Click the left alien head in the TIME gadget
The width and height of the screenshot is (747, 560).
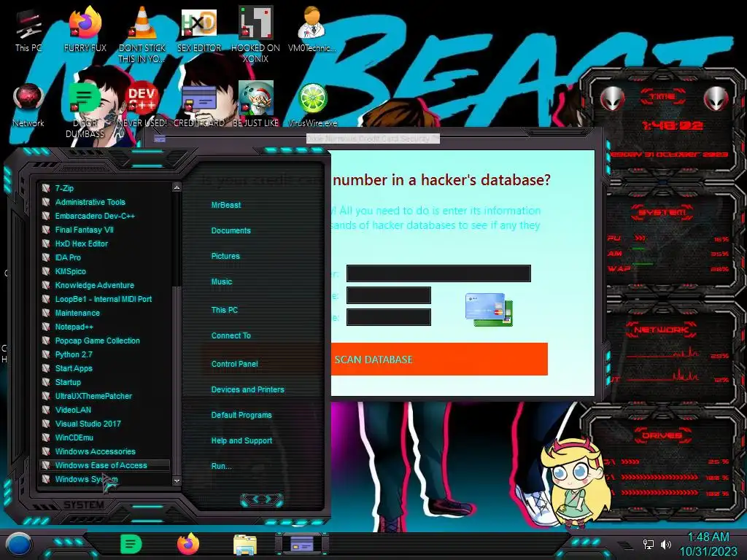coord(613,98)
